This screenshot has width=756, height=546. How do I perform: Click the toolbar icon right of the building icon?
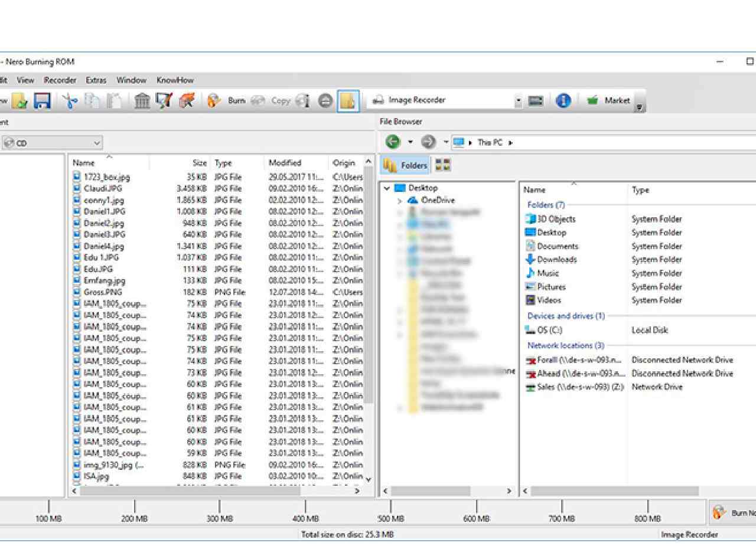164,101
